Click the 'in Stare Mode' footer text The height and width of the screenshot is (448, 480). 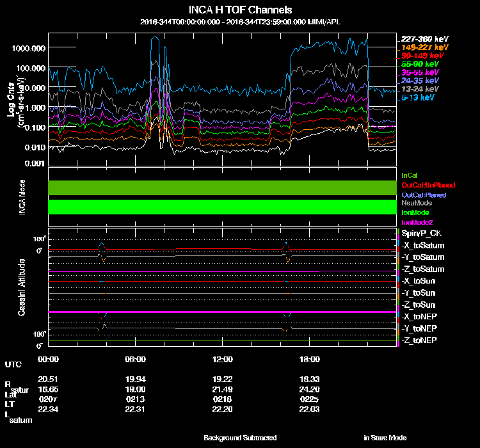point(385,438)
